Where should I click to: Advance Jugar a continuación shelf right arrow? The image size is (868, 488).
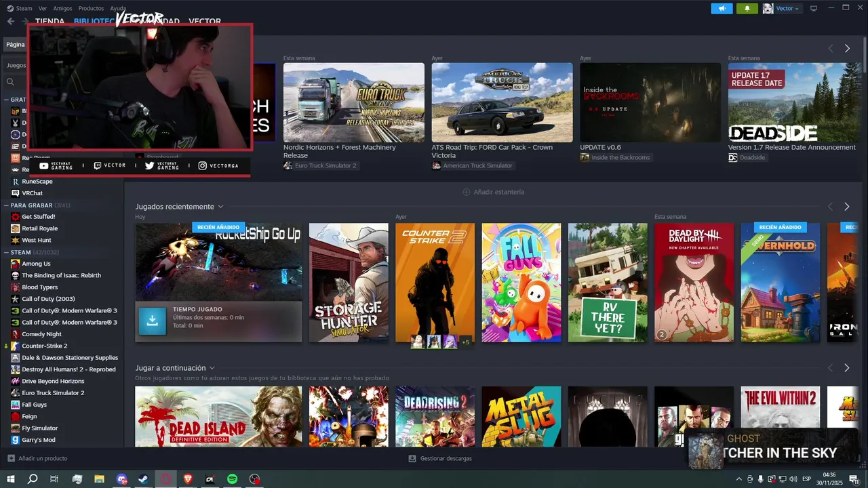click(x=846, y=368)
